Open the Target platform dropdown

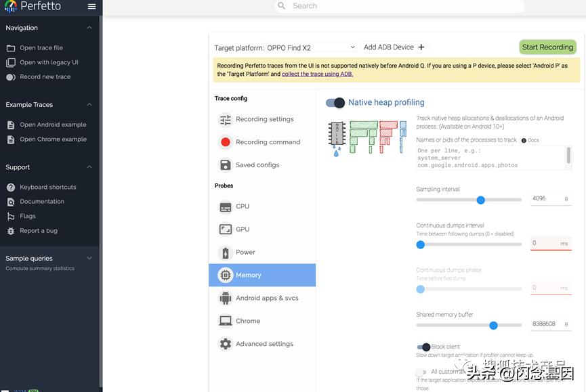tap(311, 48)
